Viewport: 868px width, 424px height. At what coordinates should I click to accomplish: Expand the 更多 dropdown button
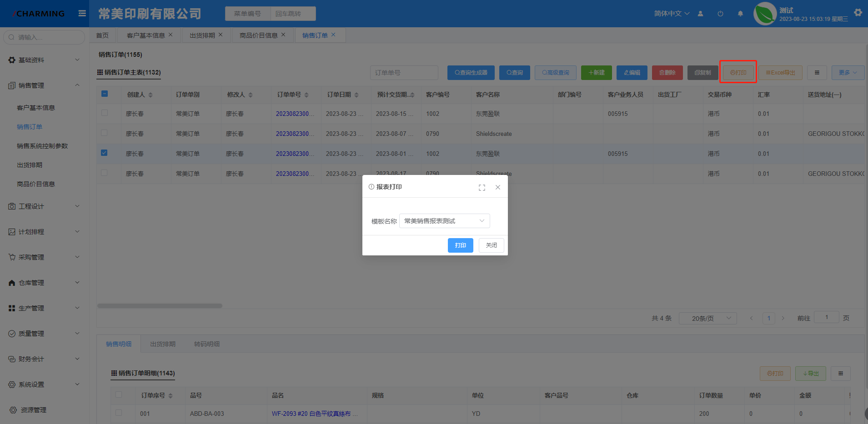[x=848, y=73]
